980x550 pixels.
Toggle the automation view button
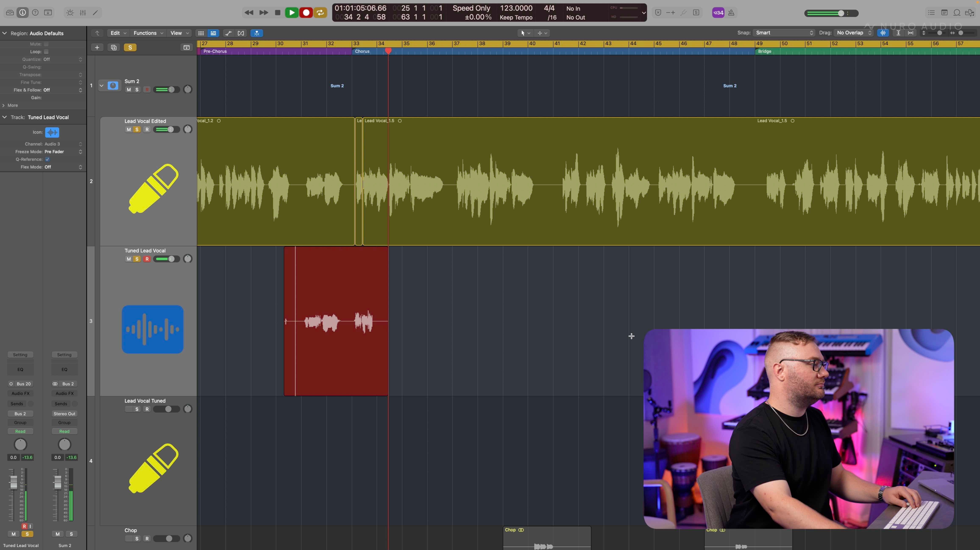228,33
